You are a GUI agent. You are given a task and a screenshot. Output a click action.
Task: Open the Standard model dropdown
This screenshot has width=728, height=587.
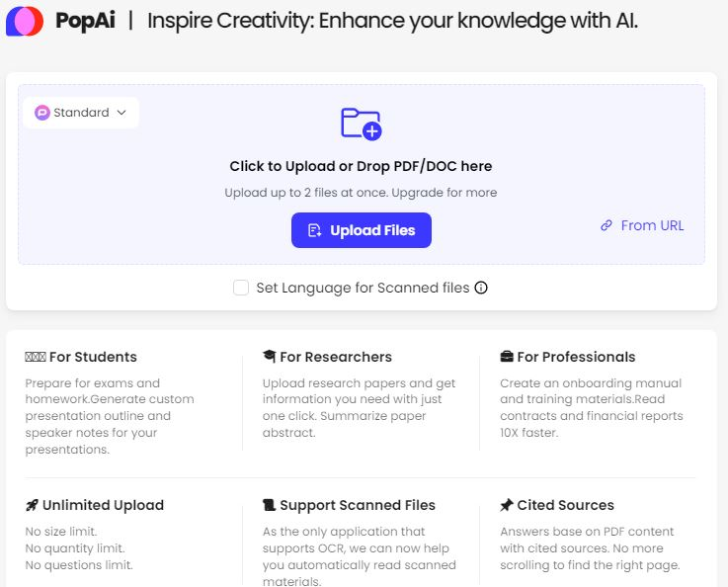coord(81,113)
